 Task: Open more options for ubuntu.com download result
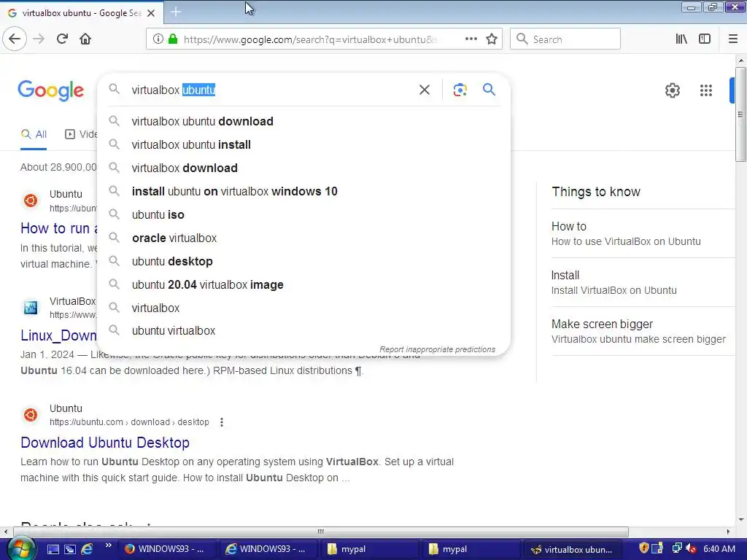coord(222,422)
